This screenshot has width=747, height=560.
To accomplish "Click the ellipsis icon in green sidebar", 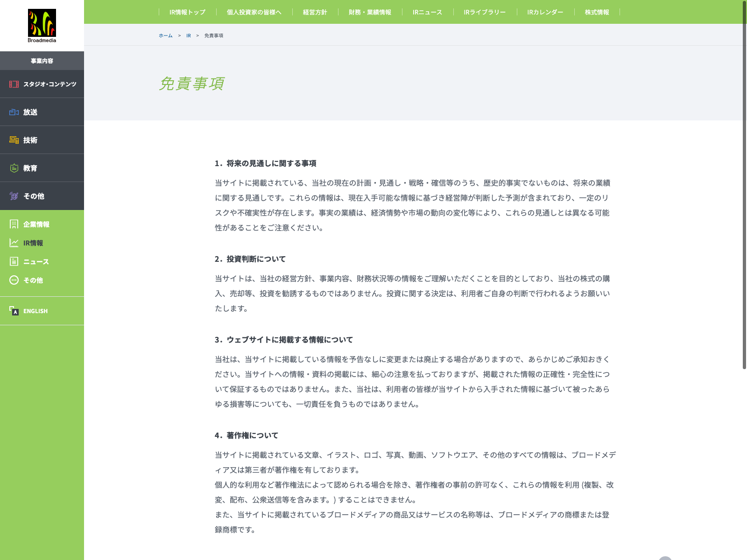I will pyautogui.click(x=14, y=280).
